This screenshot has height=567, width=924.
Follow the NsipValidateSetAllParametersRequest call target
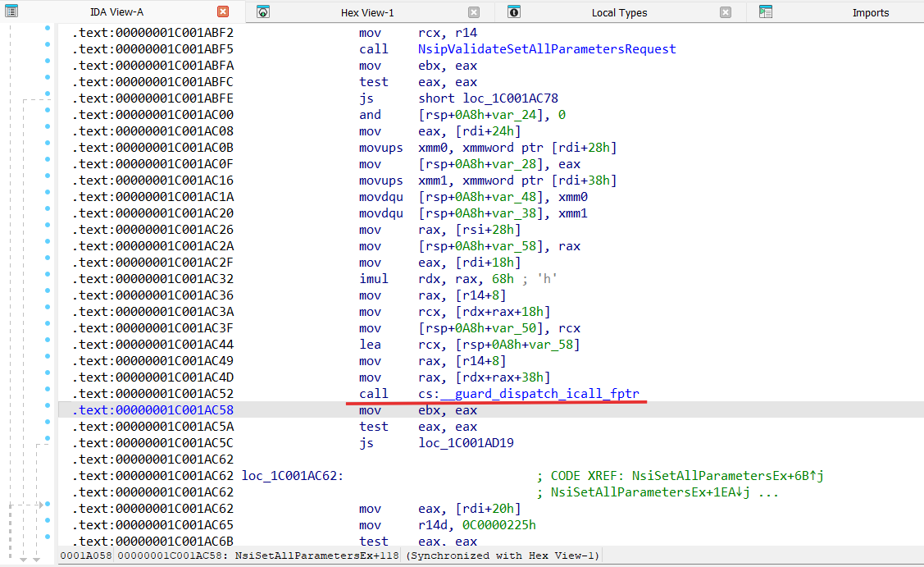tap(546, 49)
